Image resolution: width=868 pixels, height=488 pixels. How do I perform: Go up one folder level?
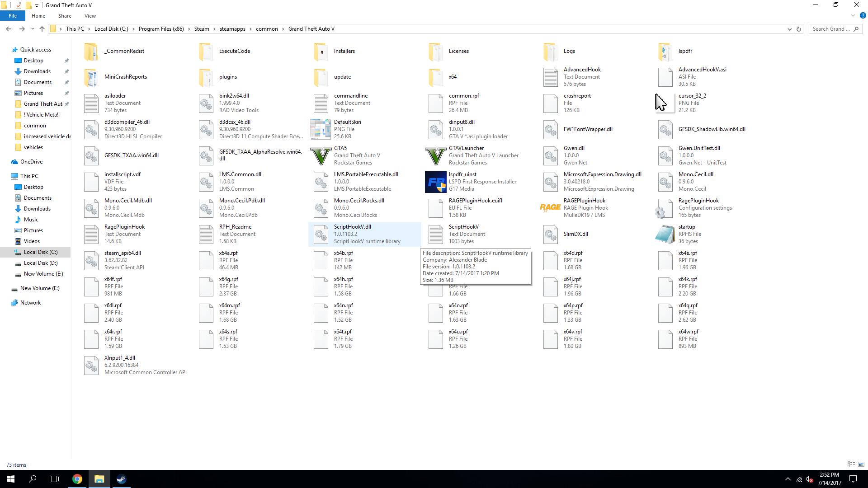(x=42, y=29)
